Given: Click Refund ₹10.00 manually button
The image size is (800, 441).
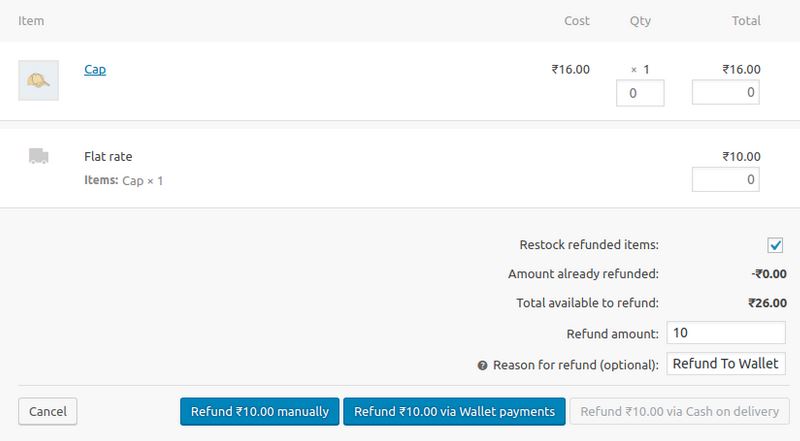Looking at the screenshot, I should click(260, 411).
